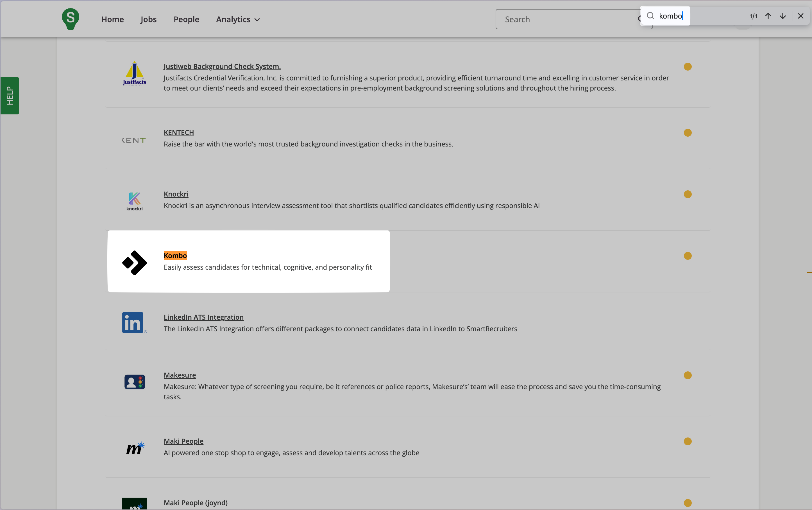Screen dimensions: 812x510
Task: Open LinkedIn ATS Integration link
Action: pyautogui.click(x=203, y=317)
